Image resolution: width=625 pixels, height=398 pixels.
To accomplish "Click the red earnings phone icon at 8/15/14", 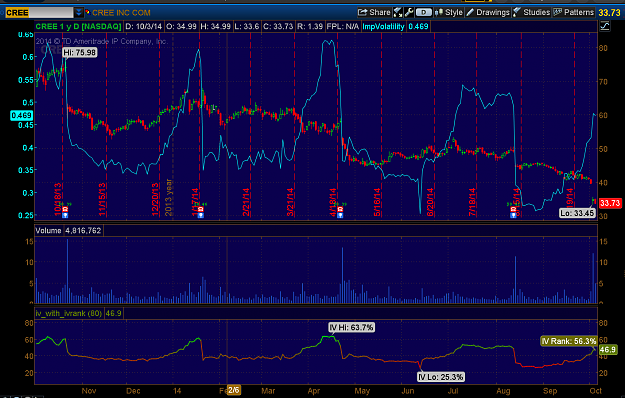I will [x=514, y=209].
